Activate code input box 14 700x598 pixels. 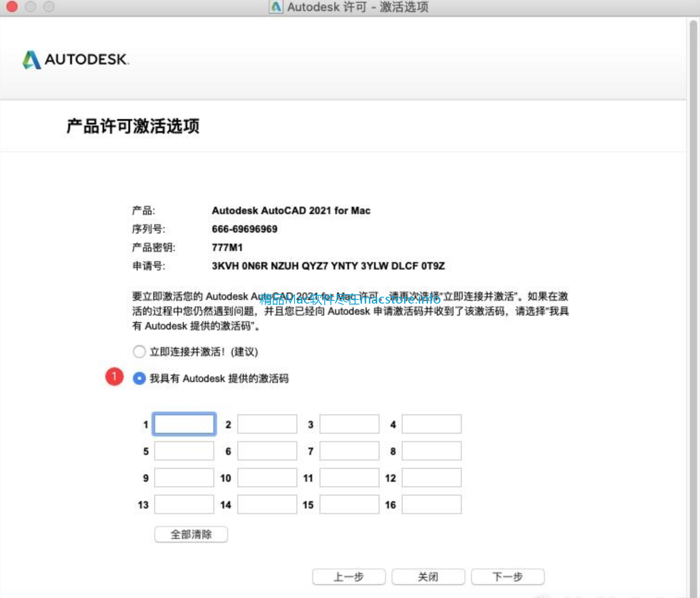tap(267, 504)
